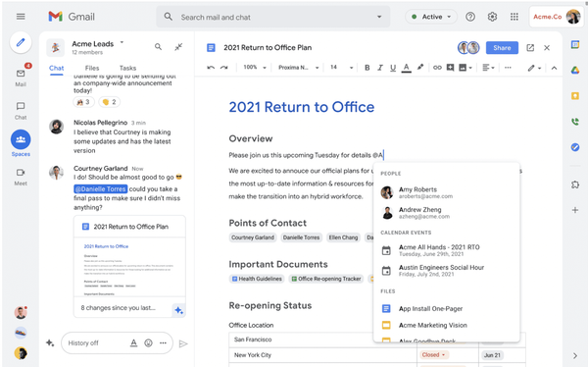The width and height of the screenshot is (588, 367).
Task: Select Acme Marketing Vision file
Action: [446, 325]
